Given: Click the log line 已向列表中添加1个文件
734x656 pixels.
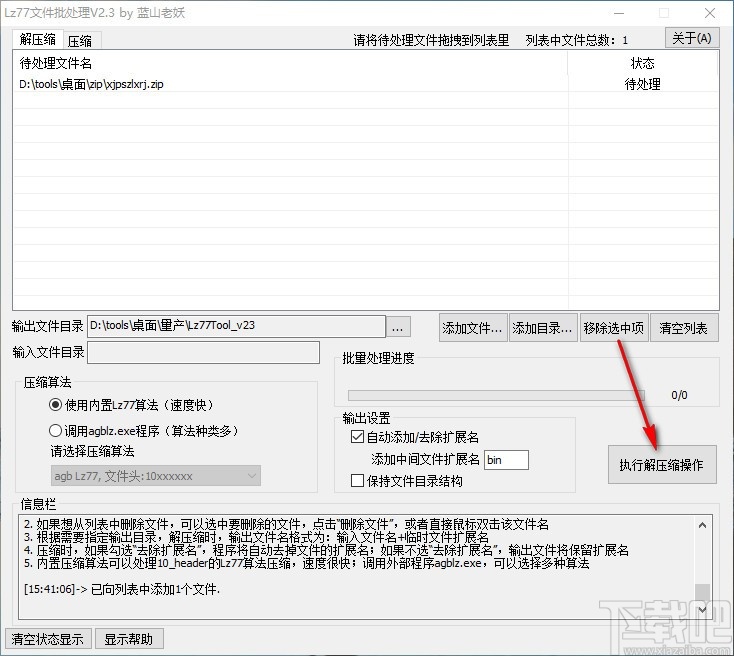Looking at the screenshot, I should coord(122,589).
